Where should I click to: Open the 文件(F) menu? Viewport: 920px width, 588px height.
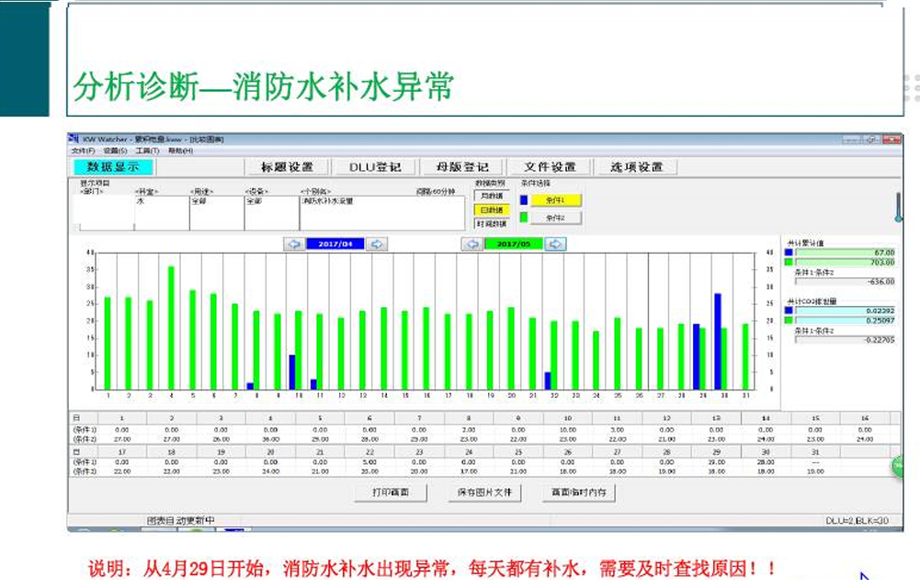coord(83,152)
